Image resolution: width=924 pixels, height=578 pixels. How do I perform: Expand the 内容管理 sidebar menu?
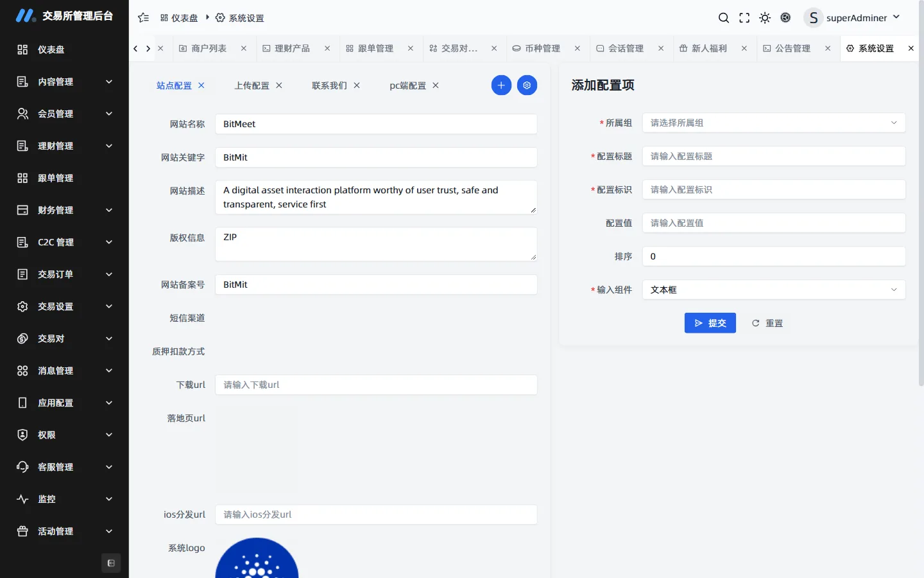[64, 82]
